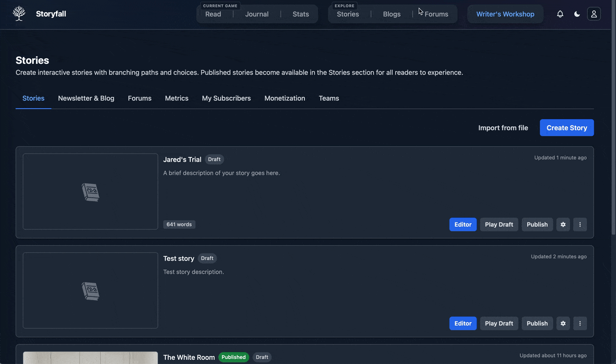Open the Journal nav item
The image size is (616, 364).
pos(257,14)
